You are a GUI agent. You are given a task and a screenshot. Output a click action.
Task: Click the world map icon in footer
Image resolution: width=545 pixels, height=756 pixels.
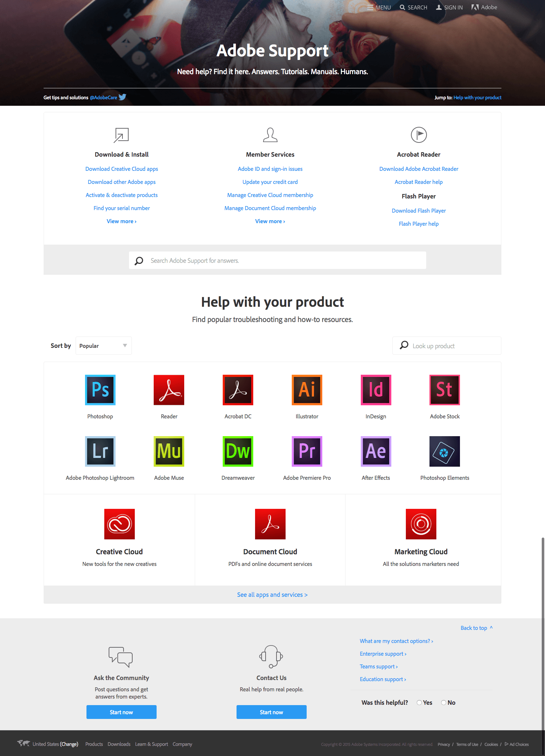24,743
